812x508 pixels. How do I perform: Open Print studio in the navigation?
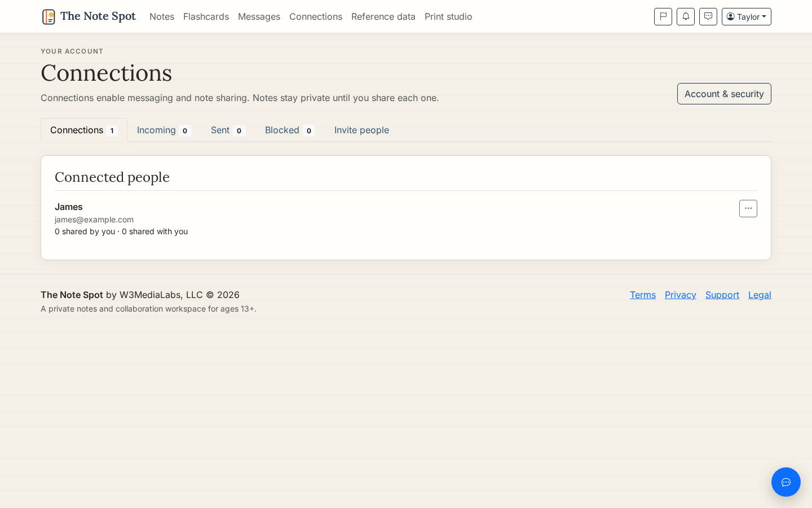[448, 16]
